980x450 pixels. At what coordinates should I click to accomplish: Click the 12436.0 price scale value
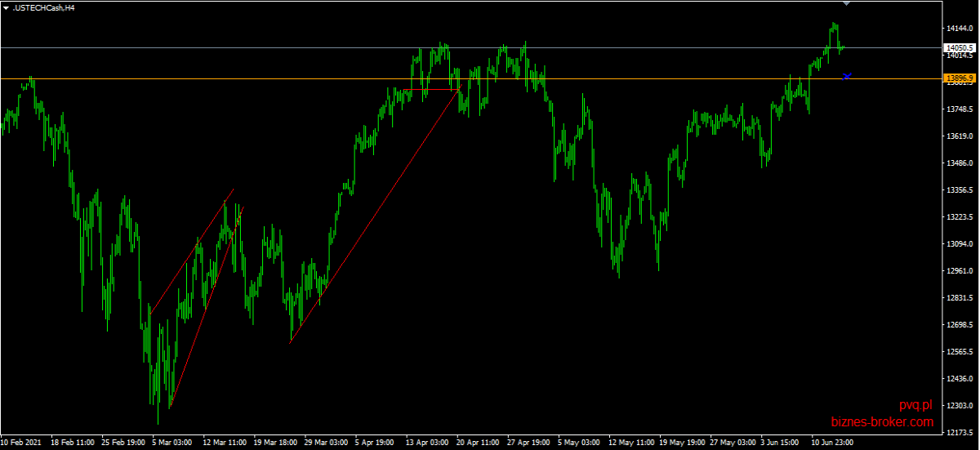959,379
